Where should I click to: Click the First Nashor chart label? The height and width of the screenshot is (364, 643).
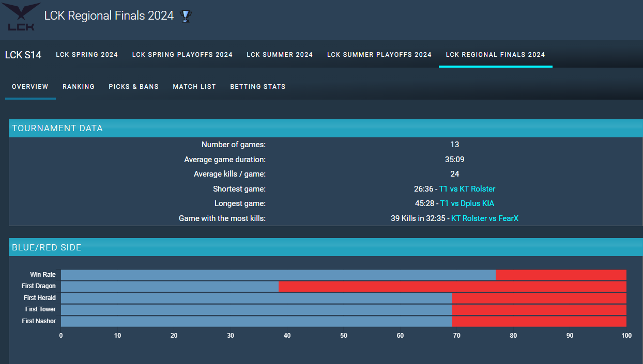[39, 321]
